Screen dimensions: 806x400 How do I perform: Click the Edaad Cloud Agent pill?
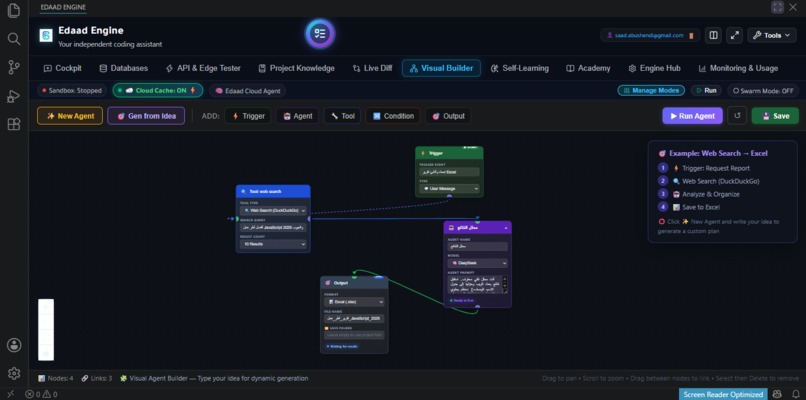coord(247,90)
